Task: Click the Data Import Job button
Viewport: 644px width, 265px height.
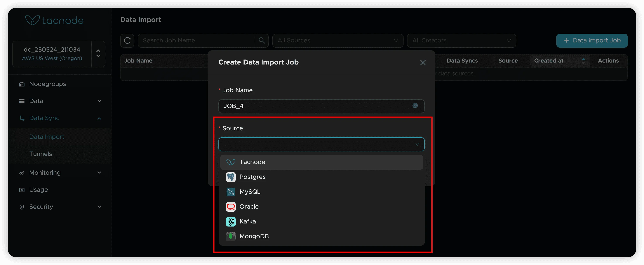Action: (x=592, y=40)
